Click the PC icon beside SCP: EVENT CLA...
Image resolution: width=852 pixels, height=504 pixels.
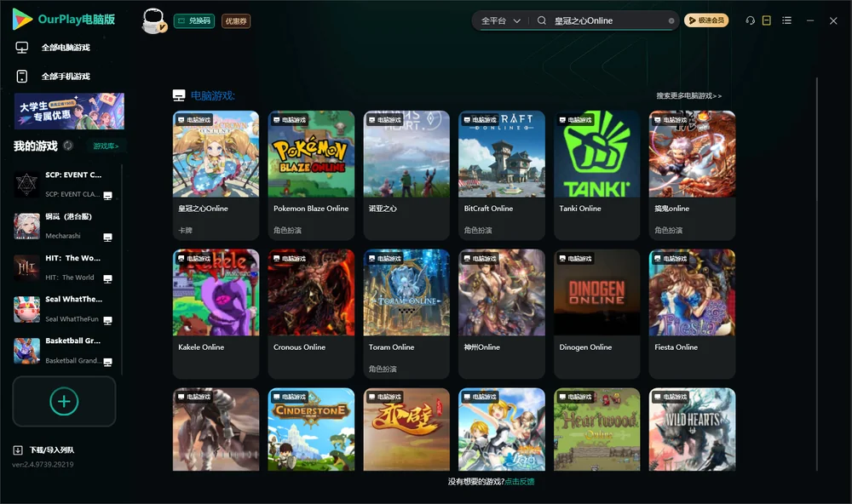click(x=107, y=196)
